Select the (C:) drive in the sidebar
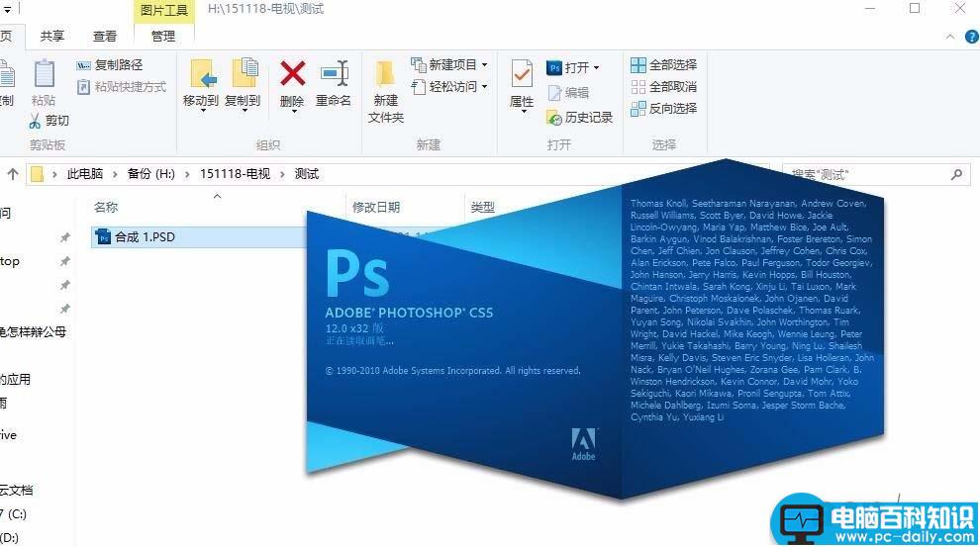Image resolution: width=980 pixels, height=547 pixels. click(14, 514)
